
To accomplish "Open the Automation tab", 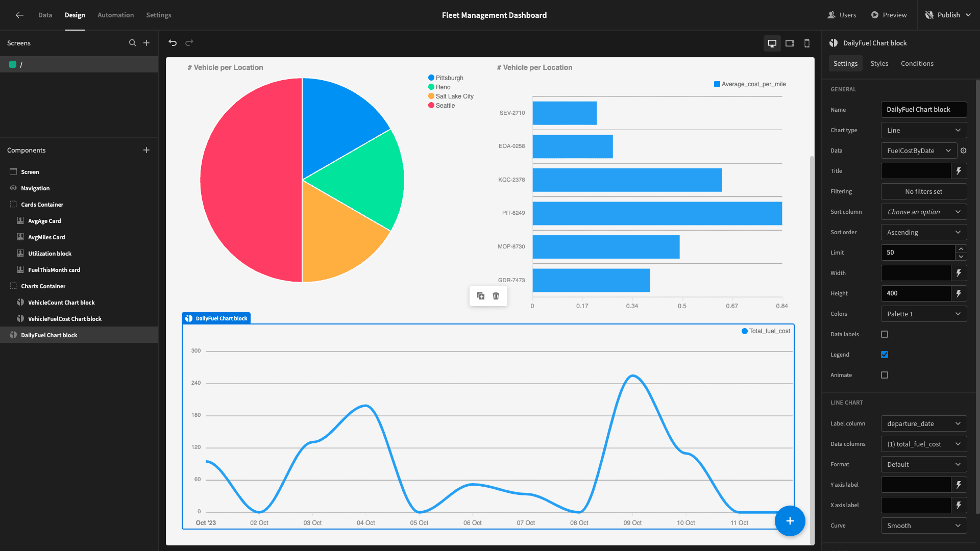I will 116,15.
